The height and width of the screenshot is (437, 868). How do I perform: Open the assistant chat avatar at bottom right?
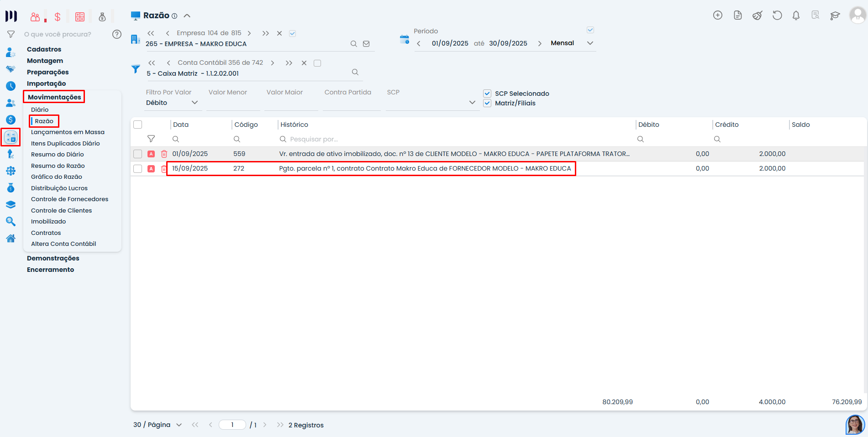click(855, 425)
